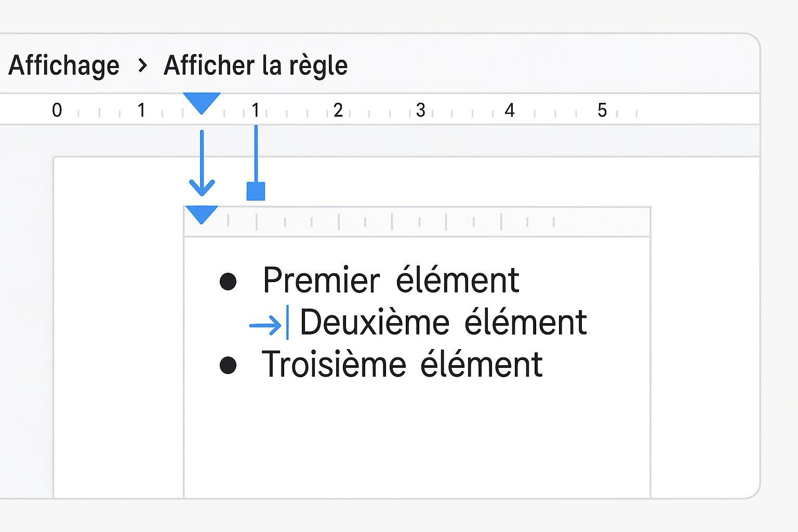
Task: Click the 0 mark on the ruler
Action: [57, 110]
